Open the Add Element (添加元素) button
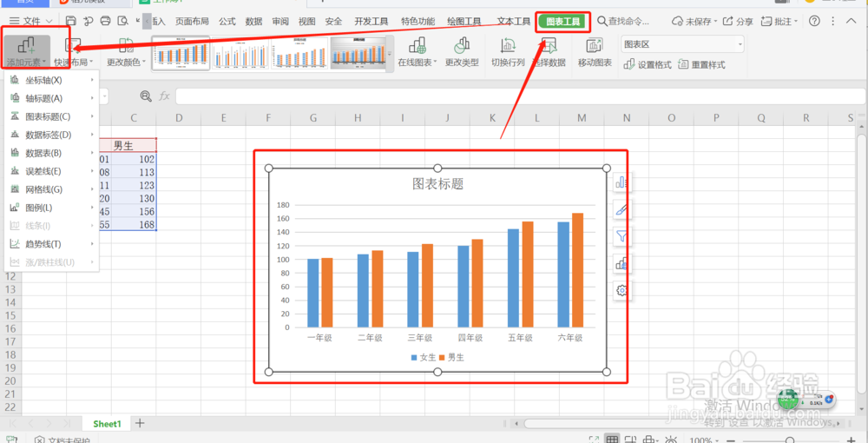The width and height of the screenshot is (868, 443). click(27, 52)
